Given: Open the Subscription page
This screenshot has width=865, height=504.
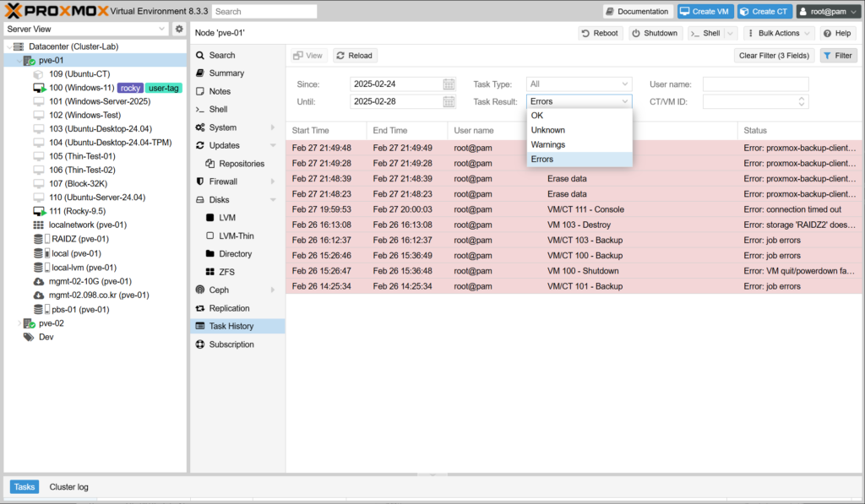Looking at the screenshot, I should click(231, 344).
